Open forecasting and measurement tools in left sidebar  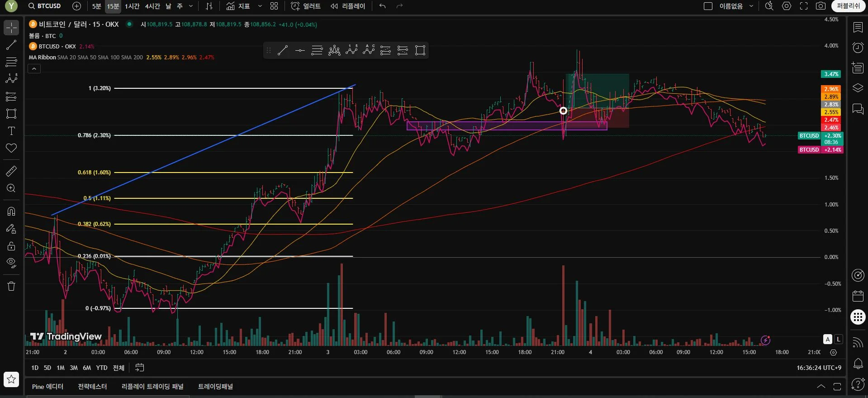click(11, 96)
